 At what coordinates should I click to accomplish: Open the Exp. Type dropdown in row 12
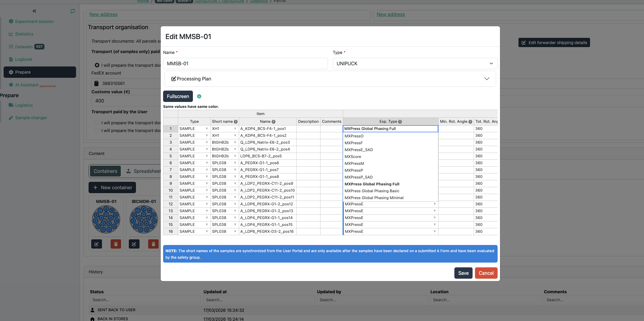tap(434, 204)
